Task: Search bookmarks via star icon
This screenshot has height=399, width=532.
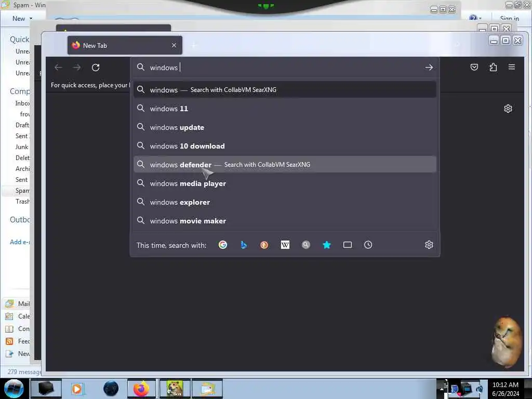Action: pyautogui.click(x=327, y=245)
